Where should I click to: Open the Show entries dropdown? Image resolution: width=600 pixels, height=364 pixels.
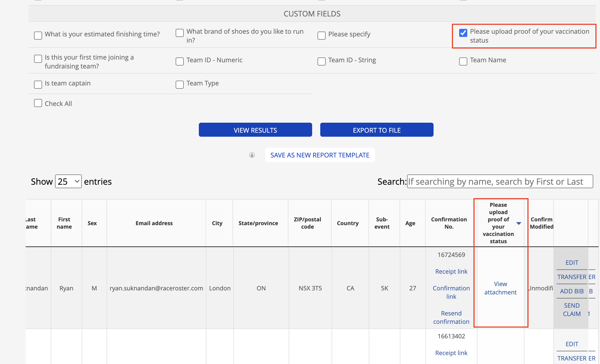point(68,181)
